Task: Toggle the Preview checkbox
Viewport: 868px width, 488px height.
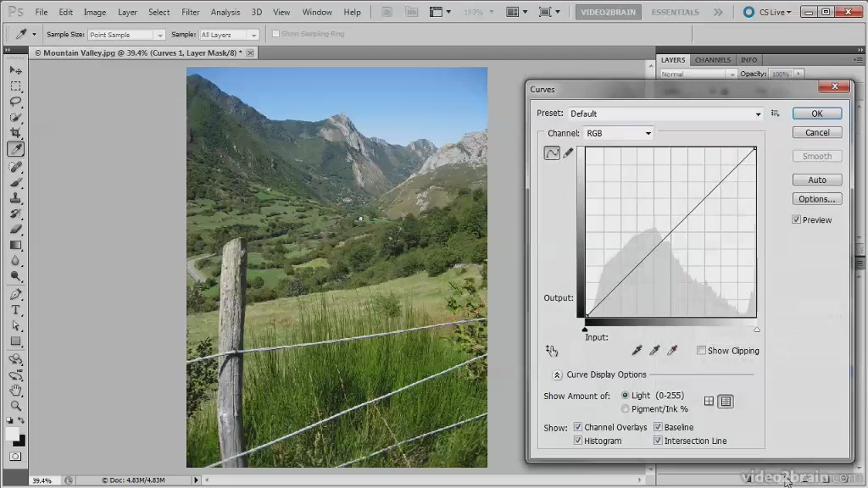Action: [796, 219]
